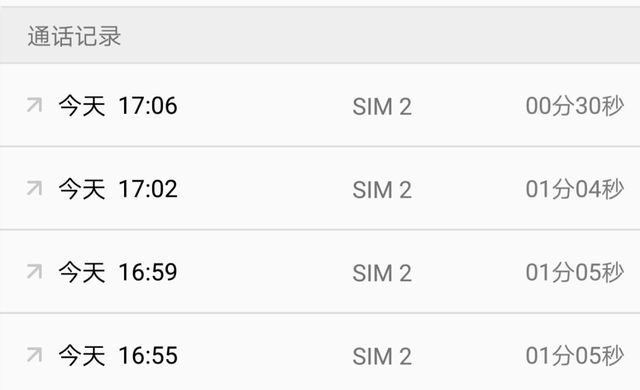This screenshot has height=390, width=640.
Task: Open the 今天 16:59 call record
Action: [x=320, y=272]
